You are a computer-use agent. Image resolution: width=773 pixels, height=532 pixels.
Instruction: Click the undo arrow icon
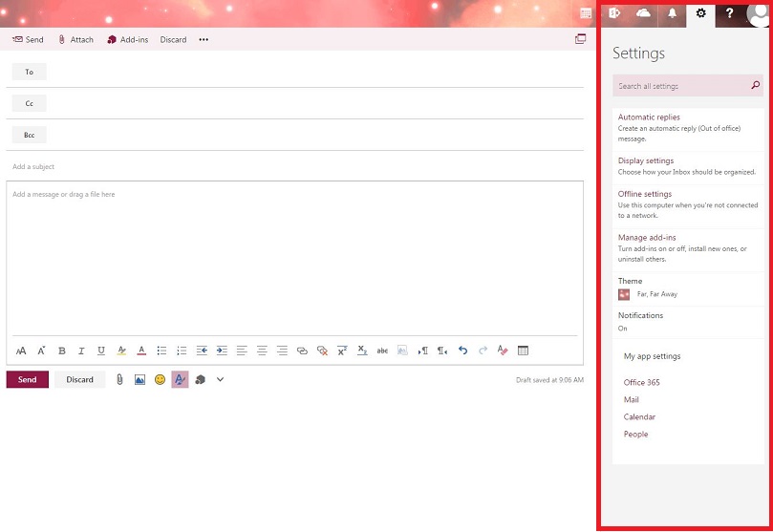pyautogui.click(x=462, y=351)
